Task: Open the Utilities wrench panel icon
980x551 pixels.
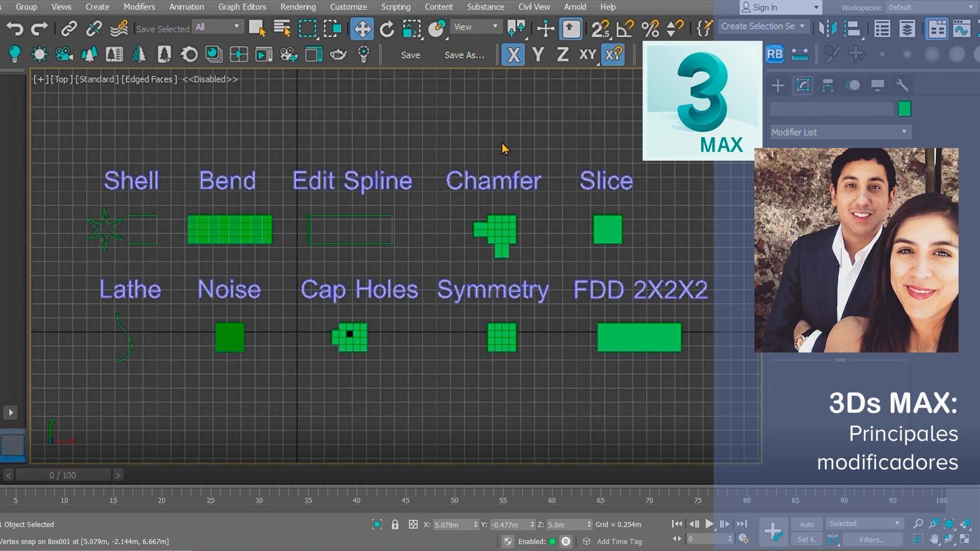Action: pyautogui.click(x=902, y=85)
